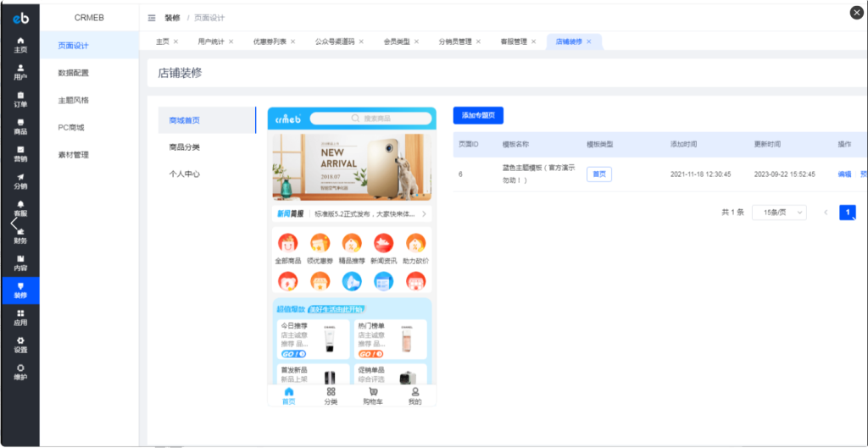Click the crmeb logo in the preview header

pos(288,119)
